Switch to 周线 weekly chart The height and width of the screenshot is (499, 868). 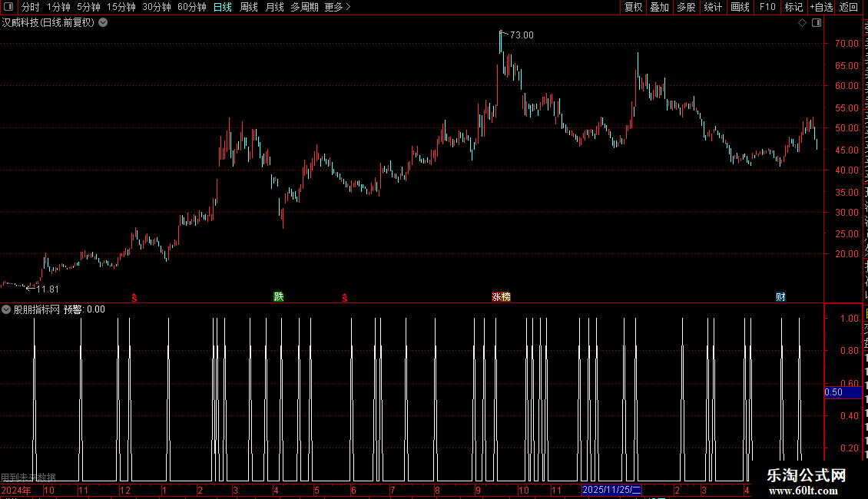[x=249, y=7]
